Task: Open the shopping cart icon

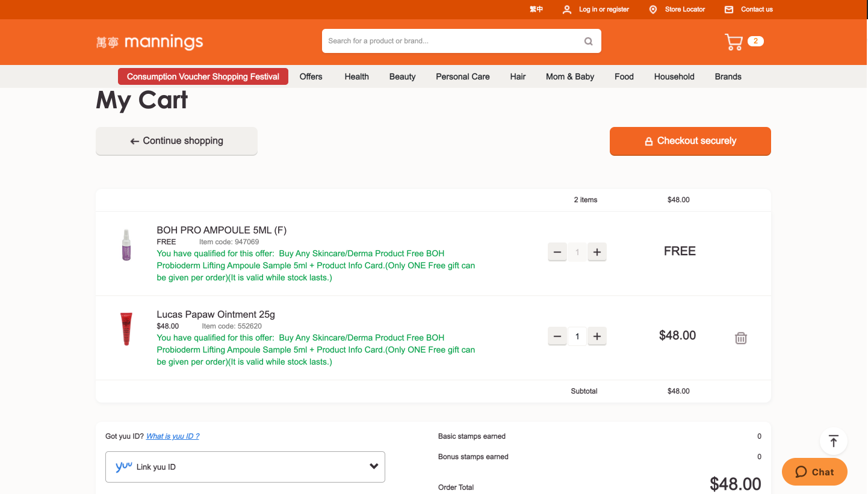Action: pyautogui.click(x=734, y=42)
